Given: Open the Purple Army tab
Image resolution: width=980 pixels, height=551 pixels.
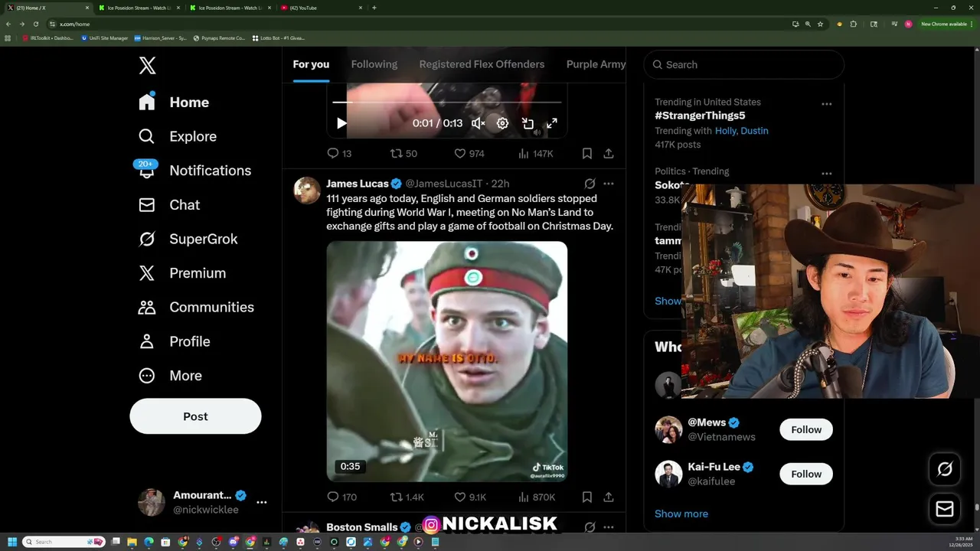Looking at the screenshot, I should pyautogui.click(x=596, y=64).
